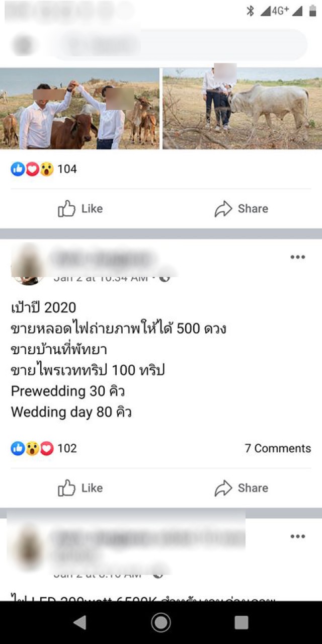Open the three-dot menu on the 2020 goals post
Screen dimensions: 322x644
298,257
